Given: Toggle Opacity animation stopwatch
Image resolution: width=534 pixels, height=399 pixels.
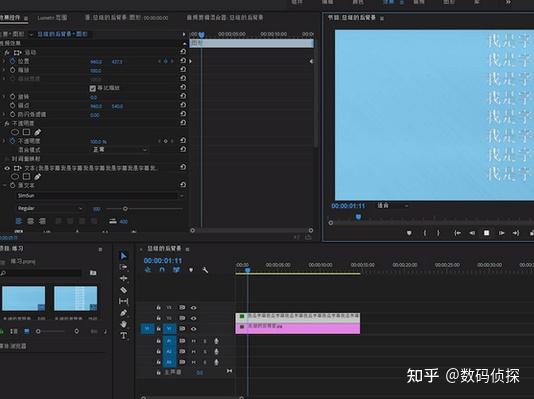Looking at the screenshot, I should (13, 141).
